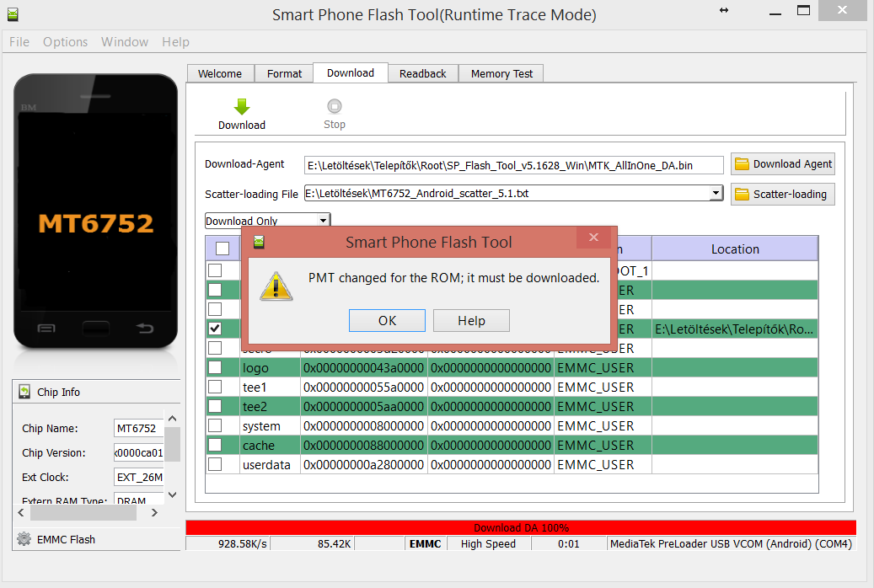Click the green Download arrow icon
Viewport: 874px width, 588px height.
coord(241,106)
